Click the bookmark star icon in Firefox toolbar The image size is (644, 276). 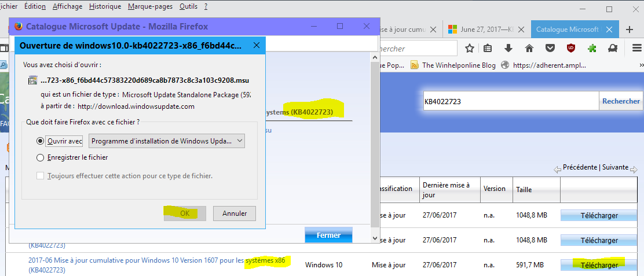pos(470,49)
